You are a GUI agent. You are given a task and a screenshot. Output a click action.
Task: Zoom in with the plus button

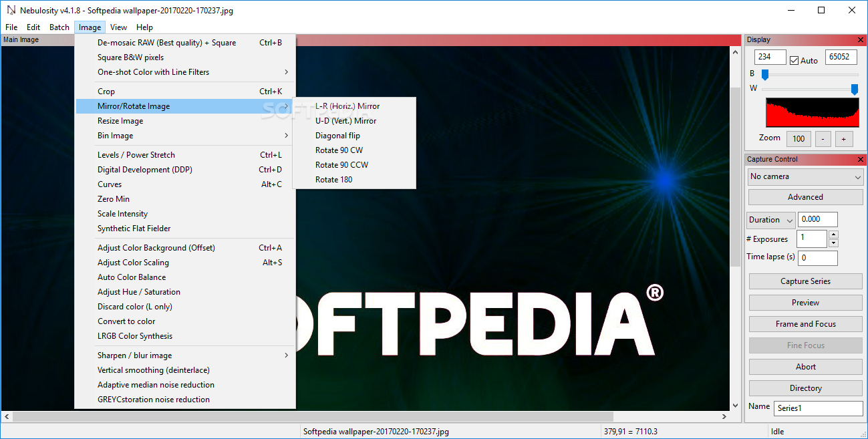(x=843, y=139)
